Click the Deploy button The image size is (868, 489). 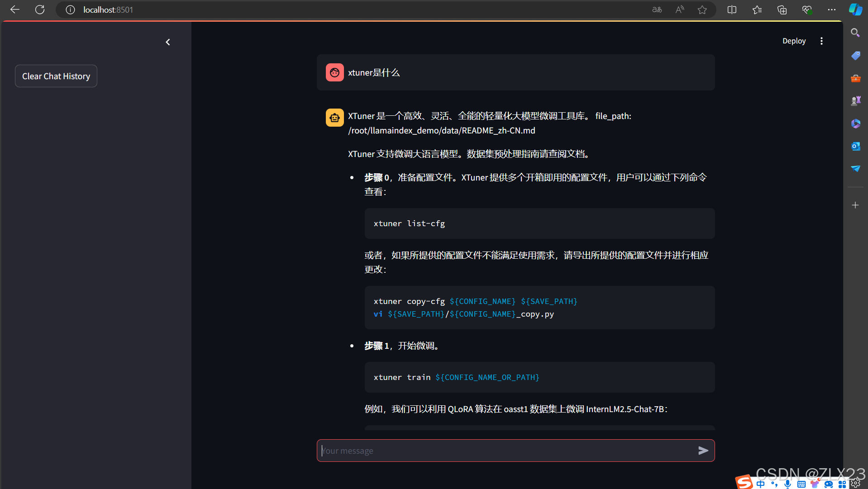[794, 41]
